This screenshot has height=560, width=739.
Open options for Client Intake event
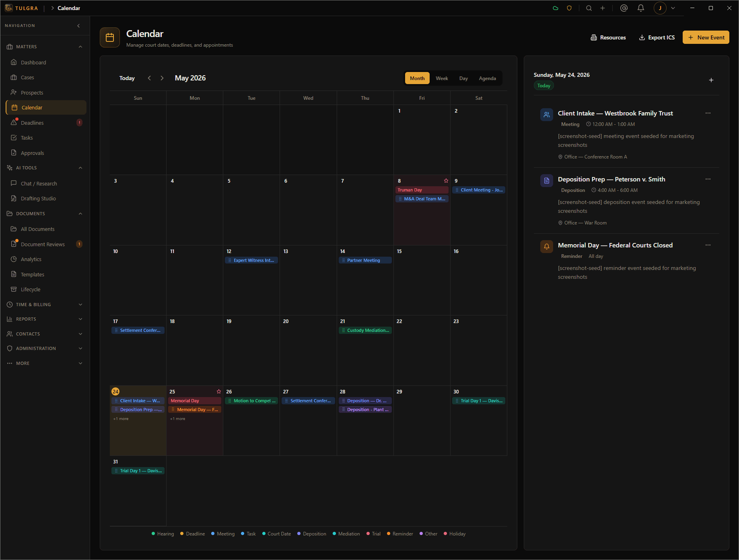(x=708, y=113)
